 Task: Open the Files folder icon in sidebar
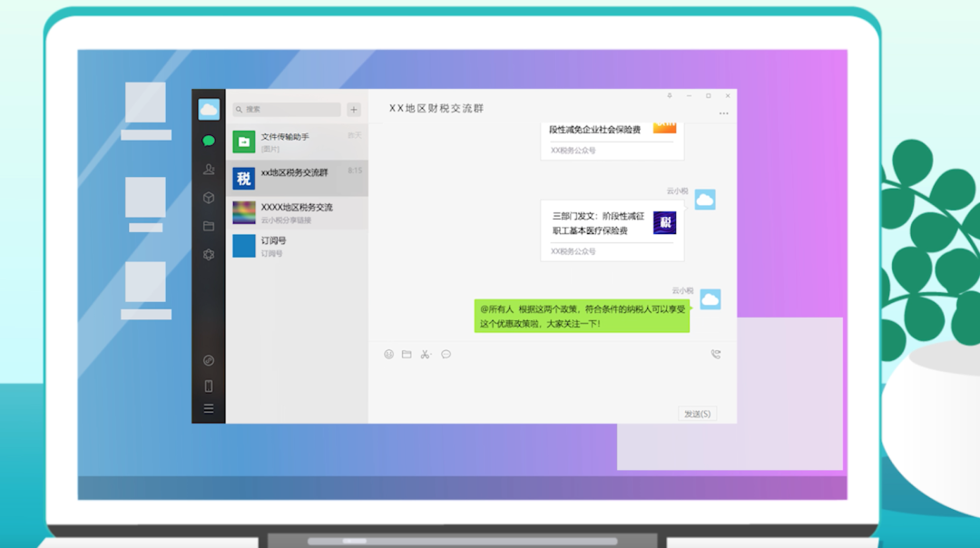click(209, 226)
